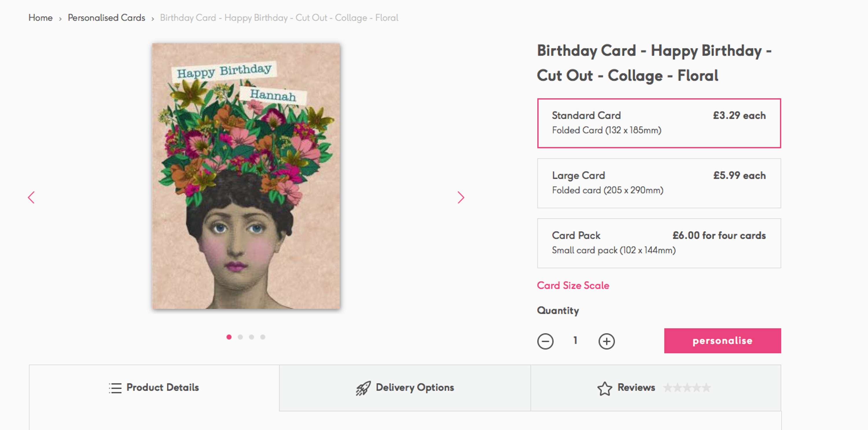Advance to the next product image
This screenshot has height=430, width=868.
tap(461, 197)
